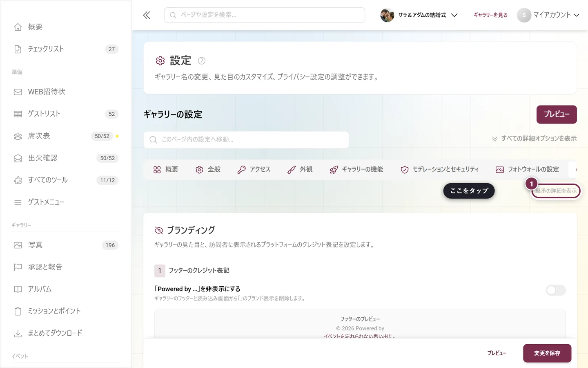Open チェックリスト in the sidebar
The height and width of the screenshot is (368, 588).
point(66,49)
